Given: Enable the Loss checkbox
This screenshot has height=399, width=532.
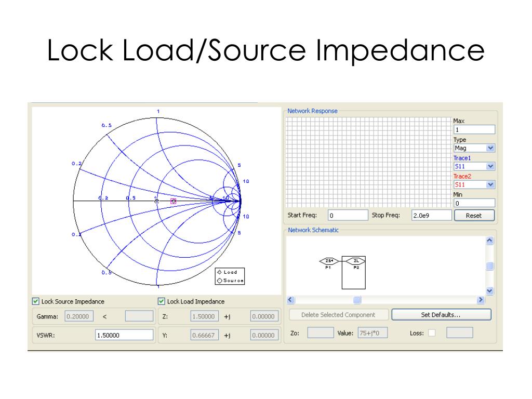Looking at the screenshot, I should (x=432, y=333).
